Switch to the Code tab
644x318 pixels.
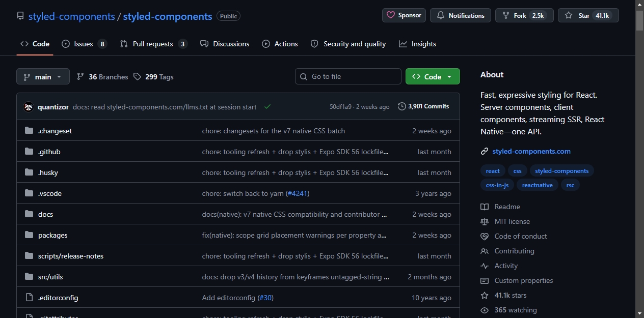click(x=35, y=44)
